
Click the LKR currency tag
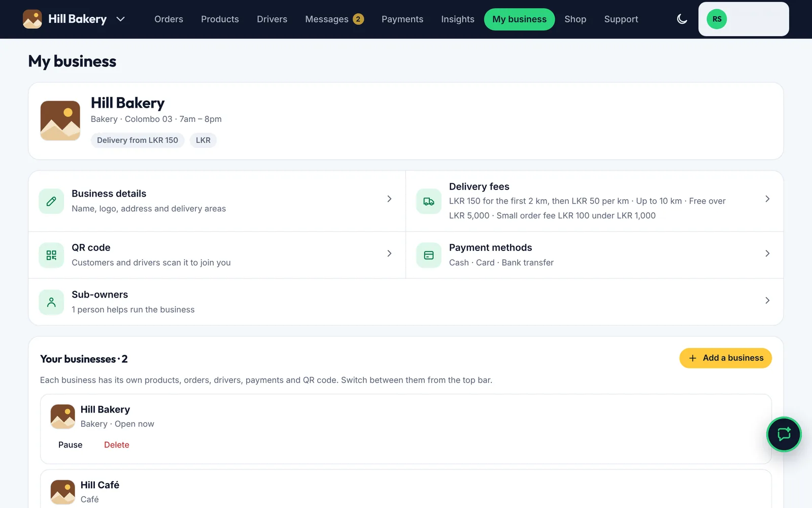click(203, 140)
